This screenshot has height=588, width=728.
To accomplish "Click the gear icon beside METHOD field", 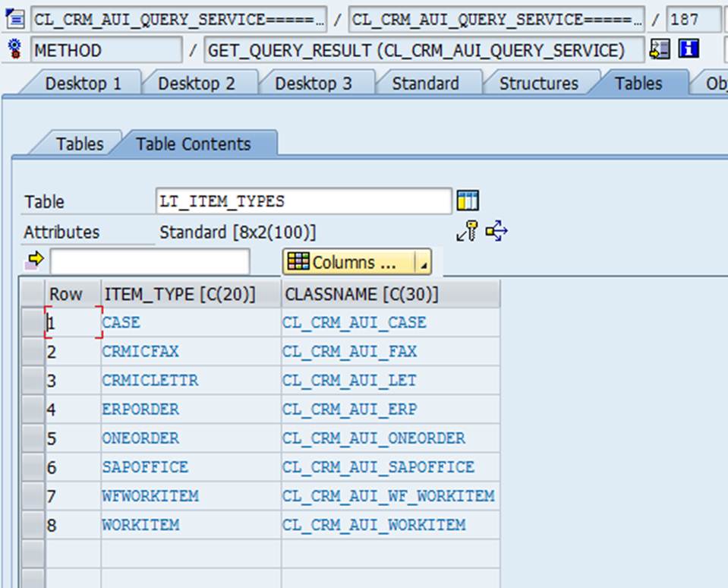I will click(x=15, y=50).
